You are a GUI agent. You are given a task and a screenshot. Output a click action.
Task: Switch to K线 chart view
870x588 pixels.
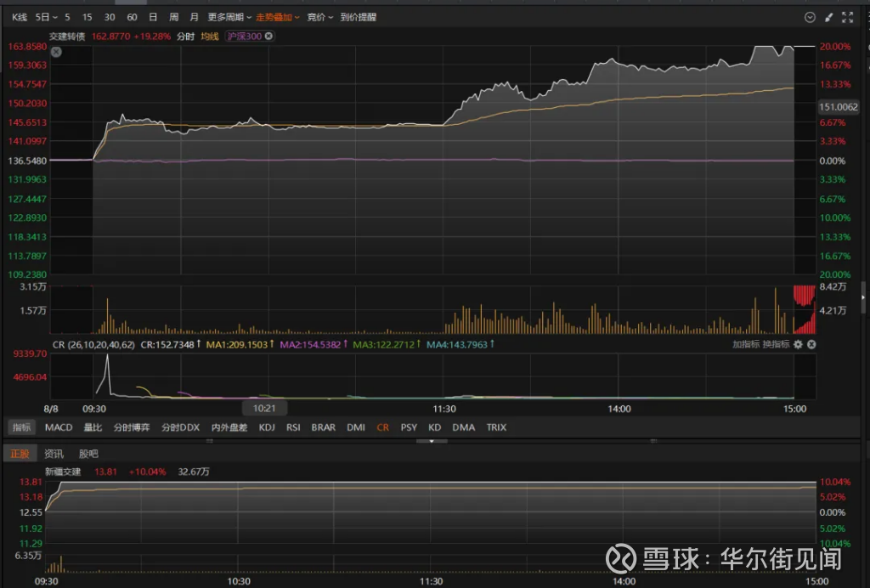(x=20, y=17)
